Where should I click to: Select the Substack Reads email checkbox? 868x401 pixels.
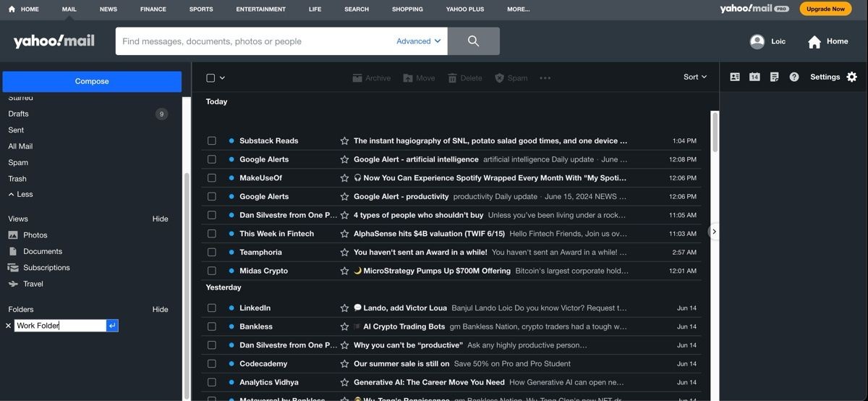coord(212,141)
